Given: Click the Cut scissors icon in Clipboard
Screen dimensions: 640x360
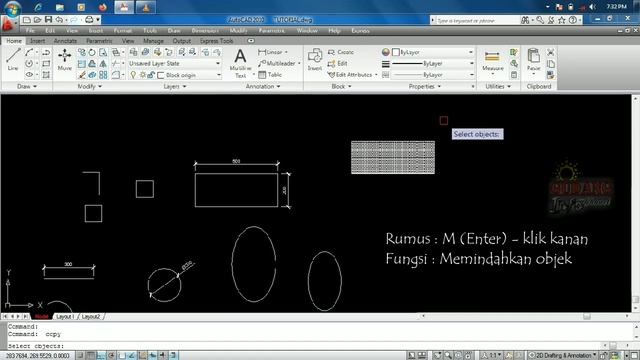Looking at the screenshot, I should (x=551, y=52).
